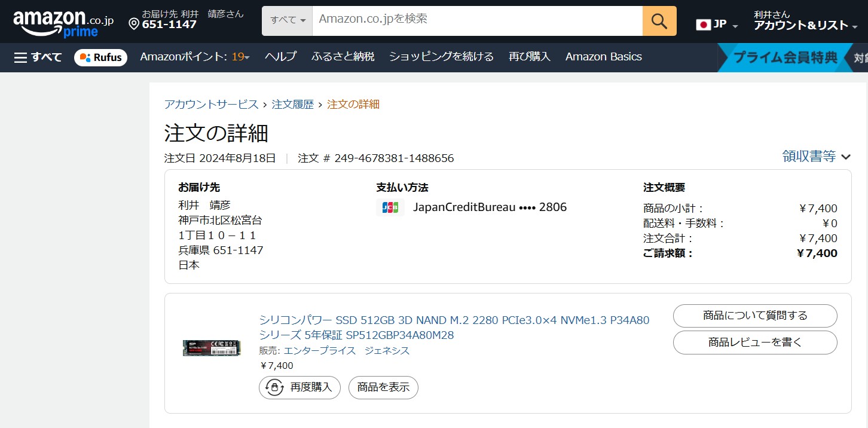Expand the 領収書等 receipt dropdown
This screenshot has width=868, height=428.
tap(816, 157)
